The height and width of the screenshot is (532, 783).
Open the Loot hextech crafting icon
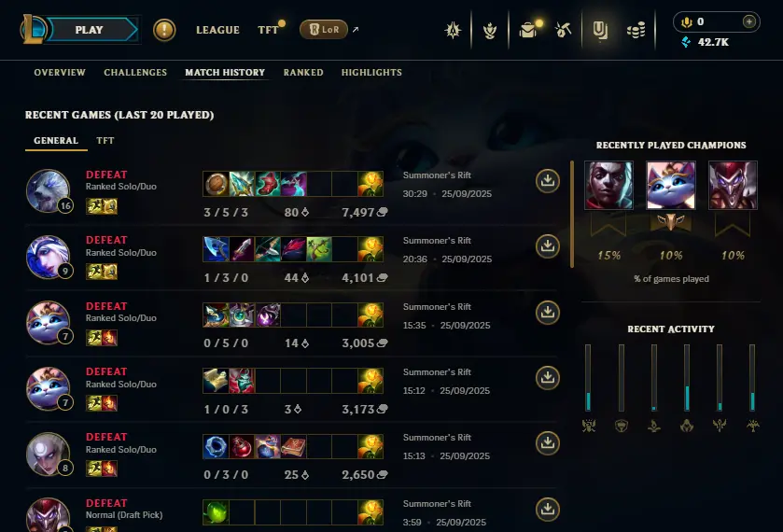tap(564, 30)
